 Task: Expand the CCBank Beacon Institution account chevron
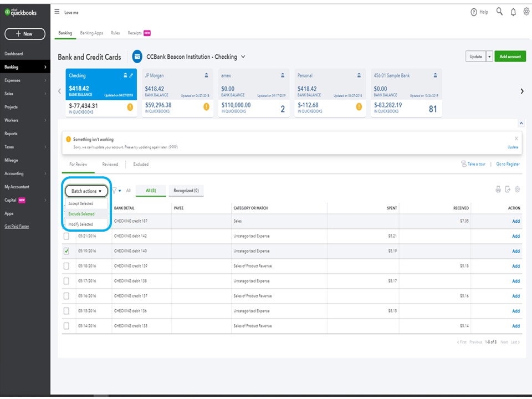[243, 57]
